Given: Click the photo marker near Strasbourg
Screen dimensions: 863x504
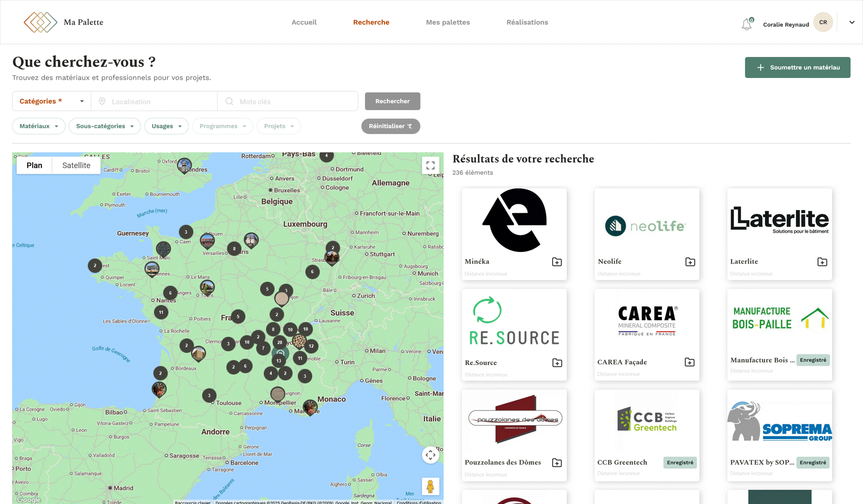Looking at the screenshot, I should click(332, 258).
